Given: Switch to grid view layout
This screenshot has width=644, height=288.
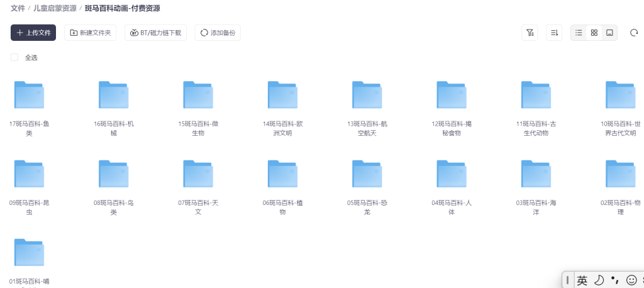Looking at the screenshot, I should coord(594,33).
